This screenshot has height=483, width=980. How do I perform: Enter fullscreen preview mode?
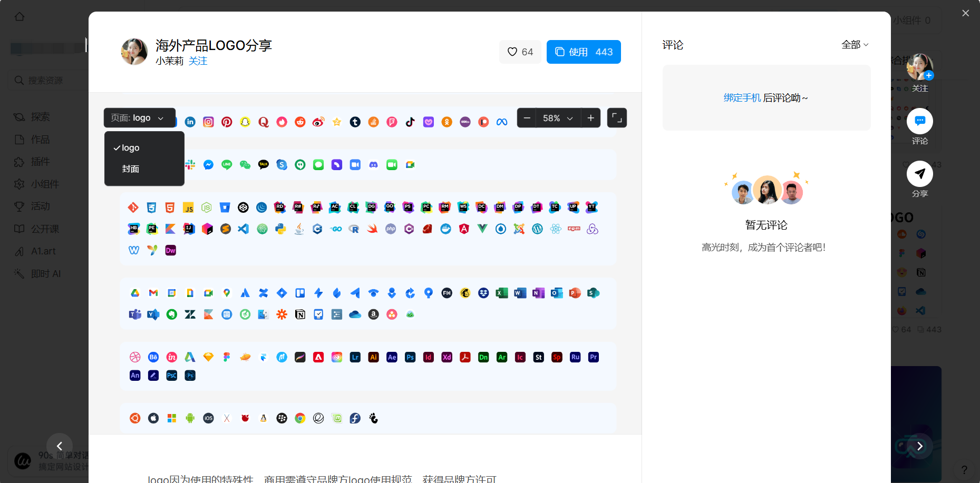click(x=617, y=118)
